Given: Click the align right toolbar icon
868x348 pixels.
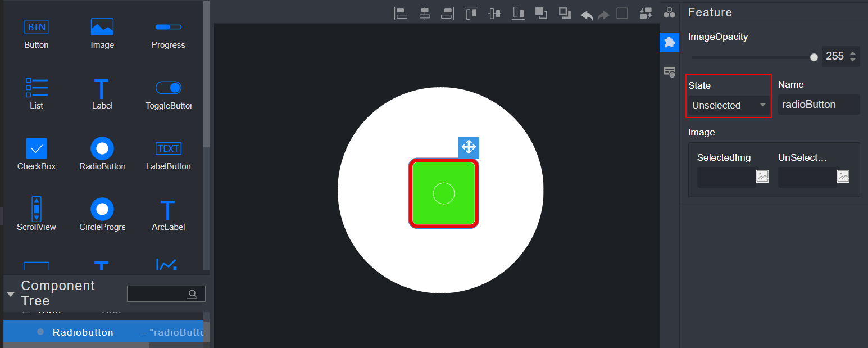Looking at the screenshot, I should [x=447, y=13].
